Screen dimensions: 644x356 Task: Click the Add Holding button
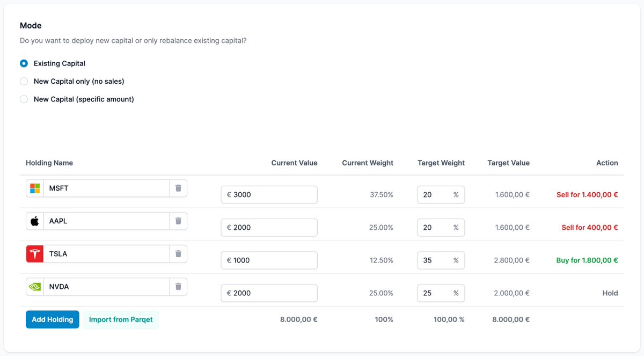[x=53, y=319]
